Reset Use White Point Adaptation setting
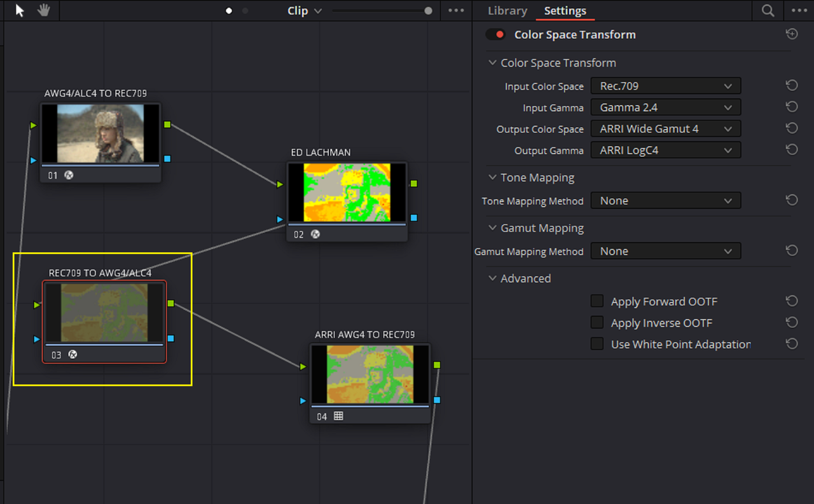This screenshot has height=504, width=814. coord(792,344)
